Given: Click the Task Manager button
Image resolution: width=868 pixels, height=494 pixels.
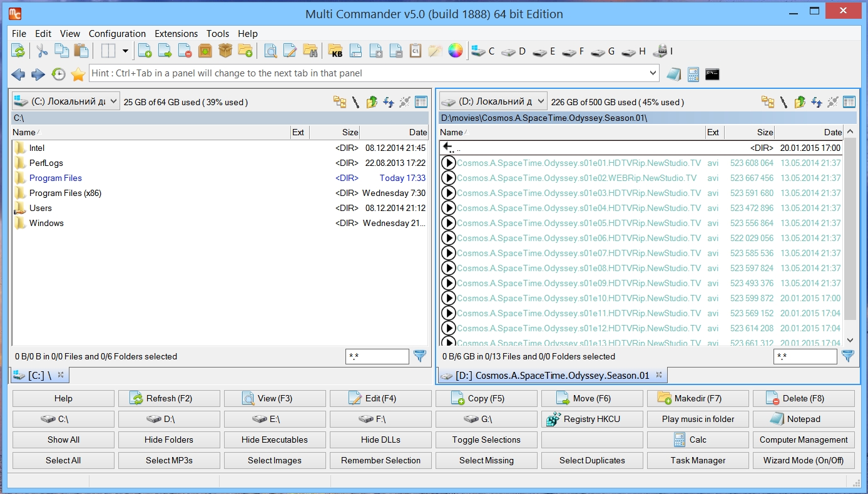Looking at the screenshot, I should pos(698,460).
